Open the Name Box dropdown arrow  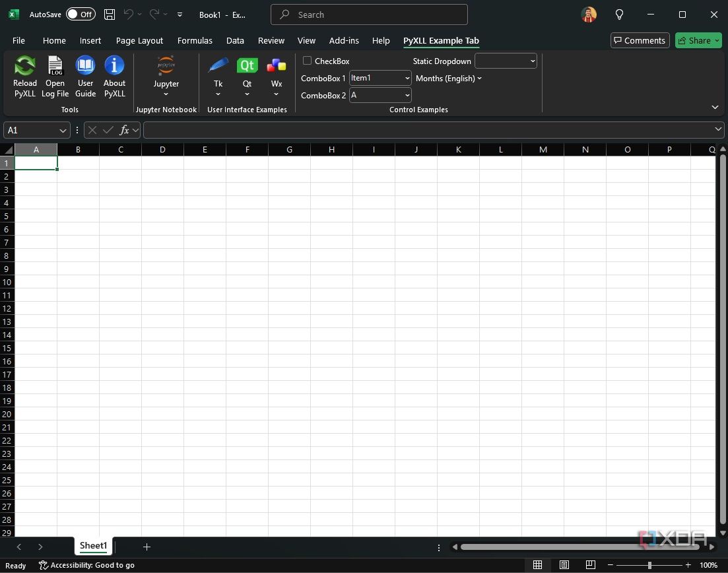63,131
